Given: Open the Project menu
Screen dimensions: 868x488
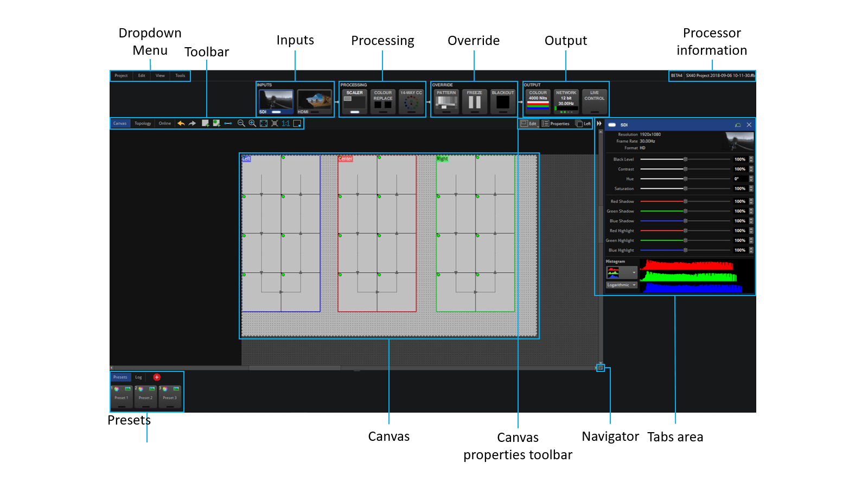Looking at the screenshot, I should point(121,76).
